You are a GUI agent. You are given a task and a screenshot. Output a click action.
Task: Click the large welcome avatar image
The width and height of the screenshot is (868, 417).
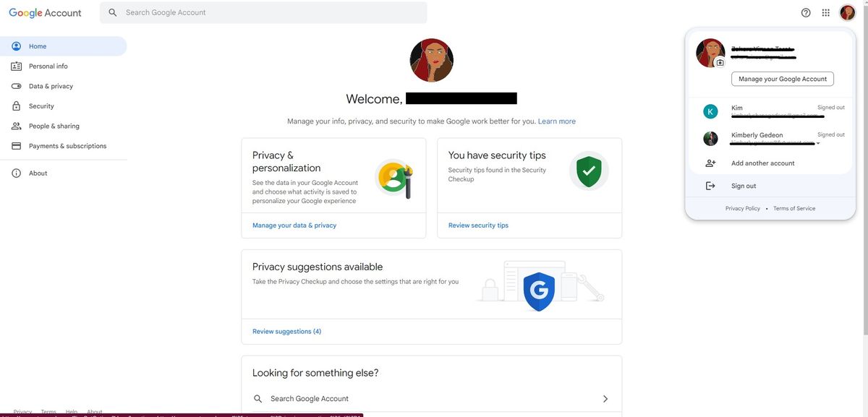pyautogui.click(x=432, y=59)
